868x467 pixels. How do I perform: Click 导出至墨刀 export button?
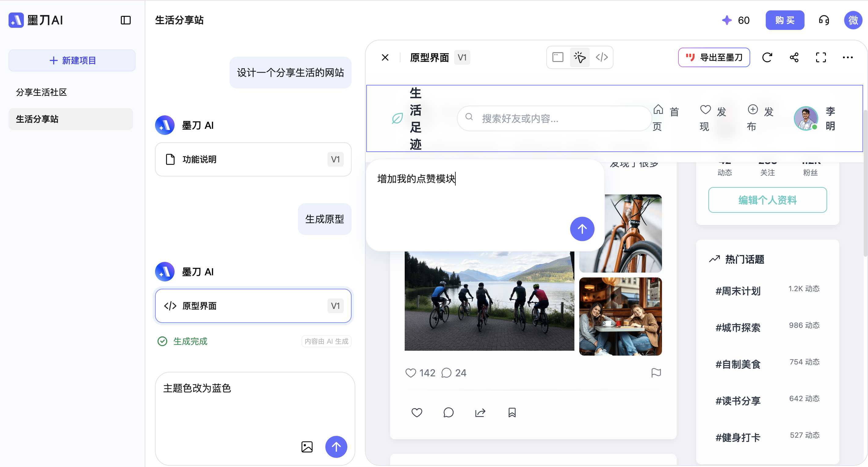tap(714, 57)
